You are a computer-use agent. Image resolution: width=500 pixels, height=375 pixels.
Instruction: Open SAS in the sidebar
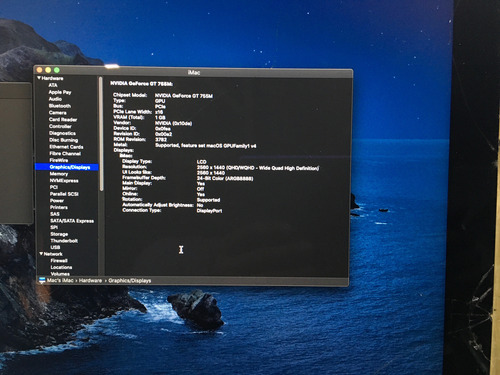point(55,214)
